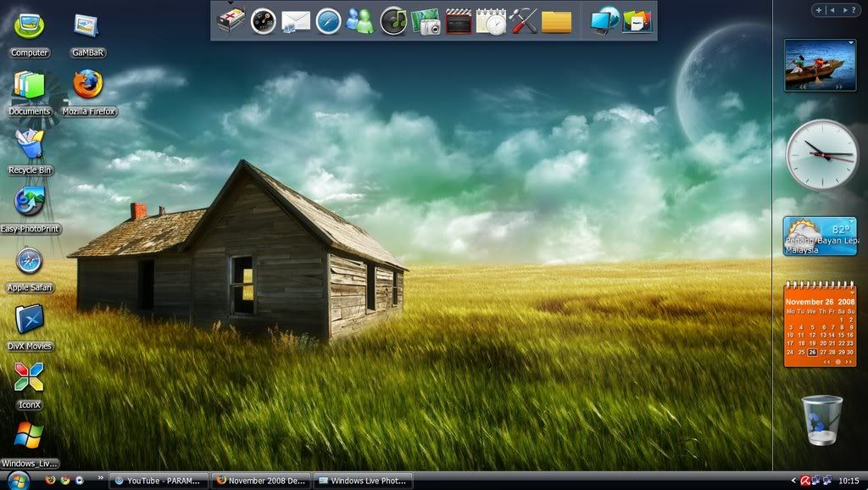The image size is (868, 490).
Task: Select date 26 on the calendar gadget
Action: tap(812, 352)
